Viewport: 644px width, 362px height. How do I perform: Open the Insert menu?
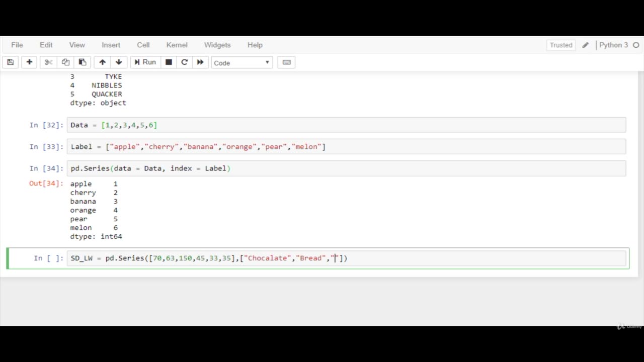point(111,45)
